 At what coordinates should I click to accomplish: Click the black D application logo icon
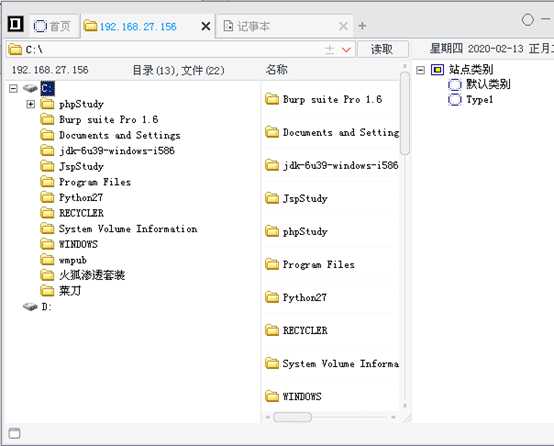point(16,24)
